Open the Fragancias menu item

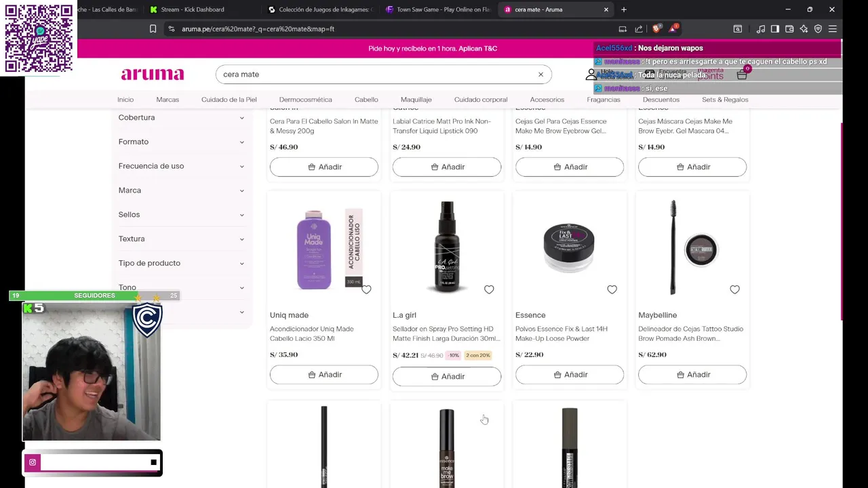(604, 100)
